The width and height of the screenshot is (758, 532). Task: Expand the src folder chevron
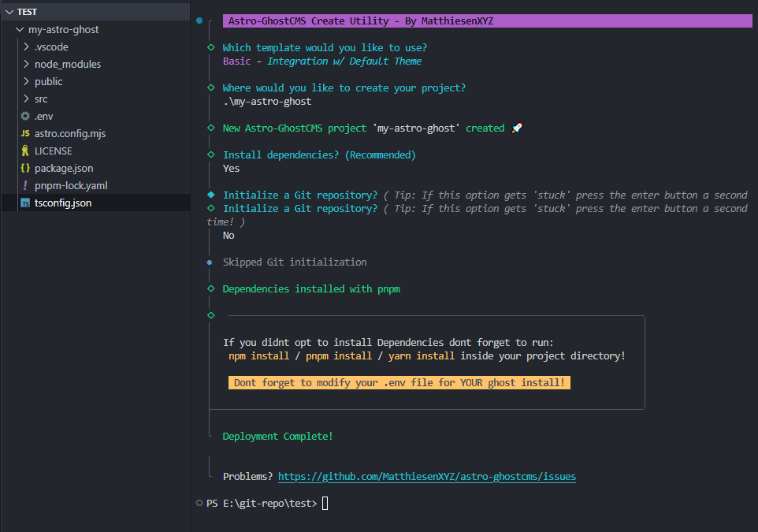[26, 99]
